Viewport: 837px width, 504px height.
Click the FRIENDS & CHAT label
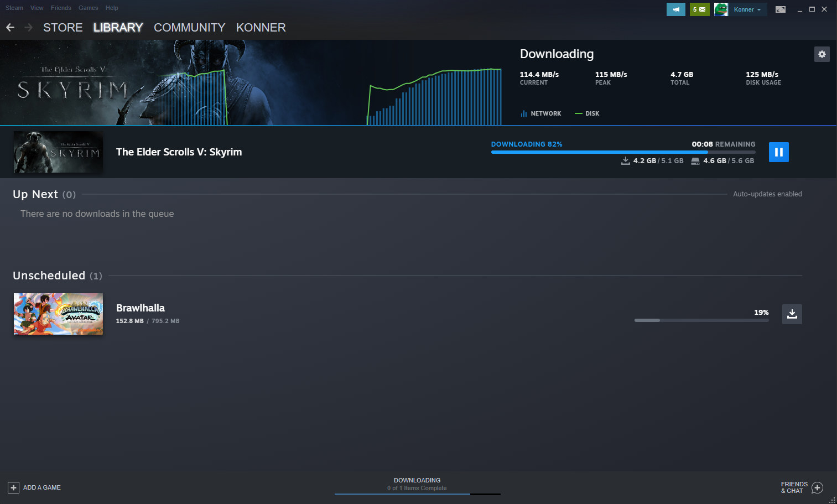pos(794,487)
